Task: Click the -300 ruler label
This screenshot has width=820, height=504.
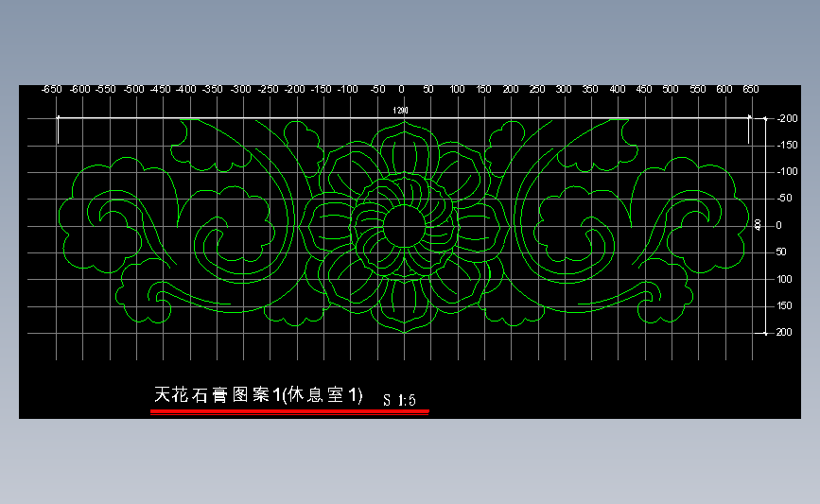Action: pos(241,90)
